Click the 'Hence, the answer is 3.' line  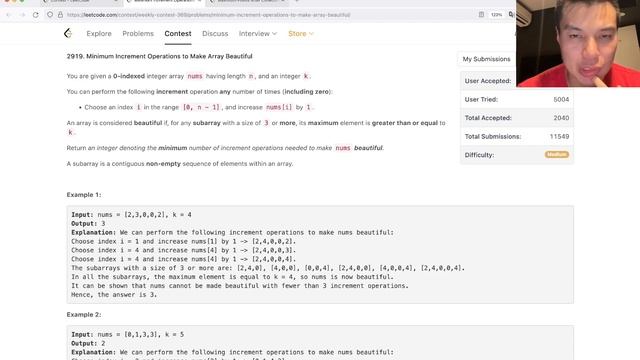pos(114,295)
